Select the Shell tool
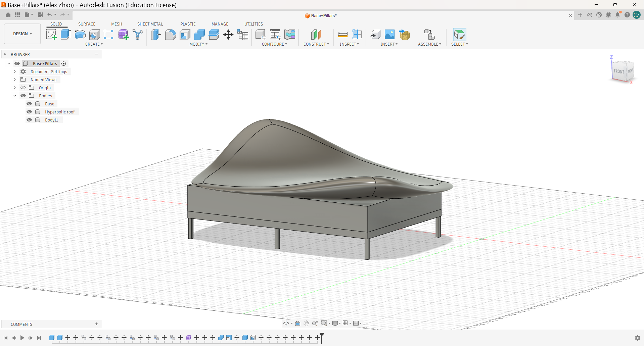This screenshot has height=346, width=644. pos(185,35)
